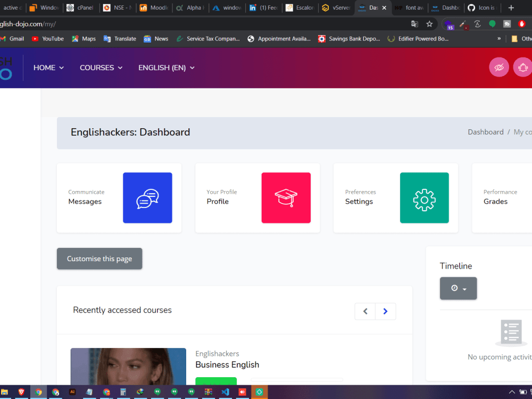Open the Appointment Availa... bookmark
Image resolution: width=532 pixels, height=399 pixels.
pyautogui.click(x=279, y=39)
